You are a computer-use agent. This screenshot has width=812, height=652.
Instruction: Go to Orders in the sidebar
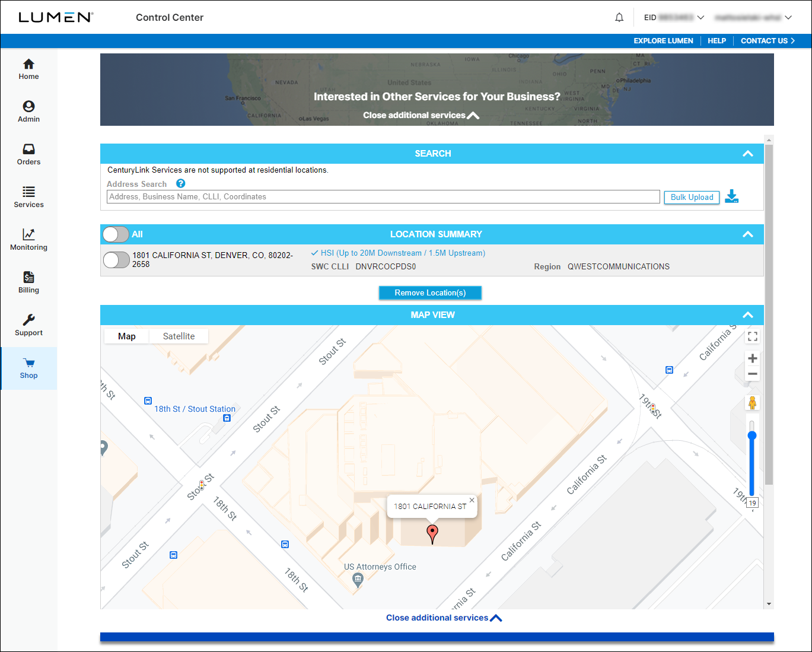(28, 155)
